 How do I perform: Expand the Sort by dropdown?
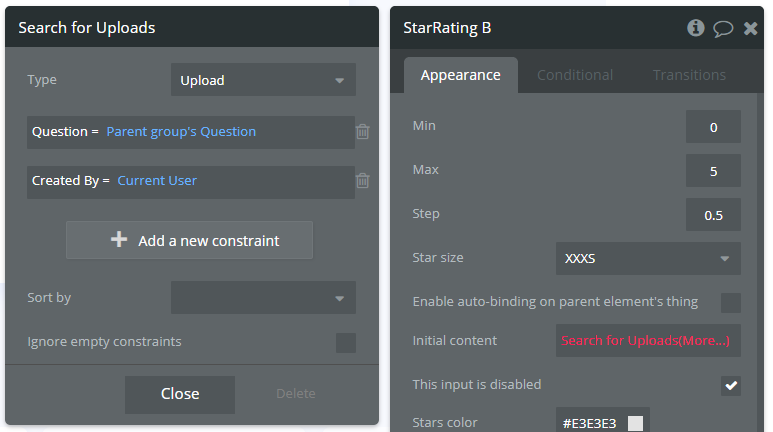263,298
